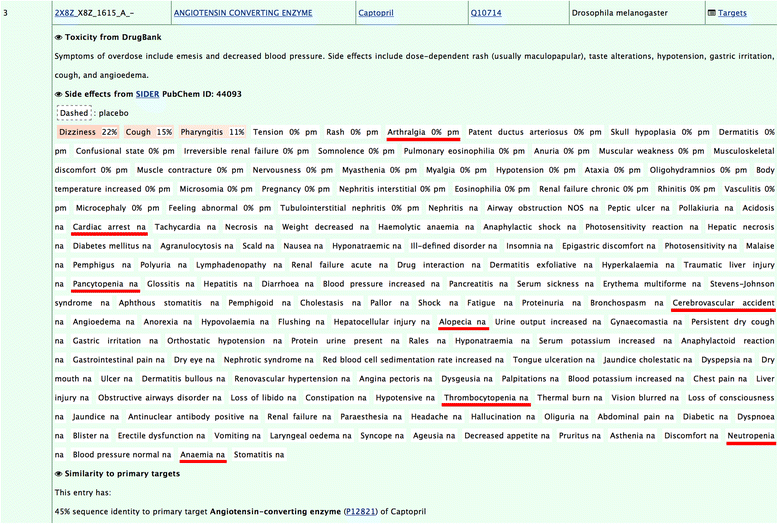Click the underlined Cardiac arrest entry
The image size is (778, 524).
pyautogui.click(x=110, y=227)
